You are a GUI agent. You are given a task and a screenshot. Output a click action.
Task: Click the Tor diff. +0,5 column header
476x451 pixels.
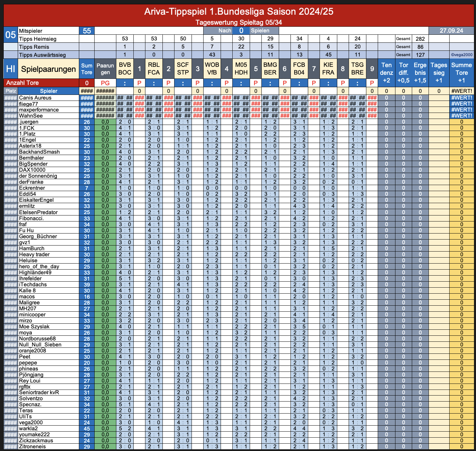click(403, 73)
